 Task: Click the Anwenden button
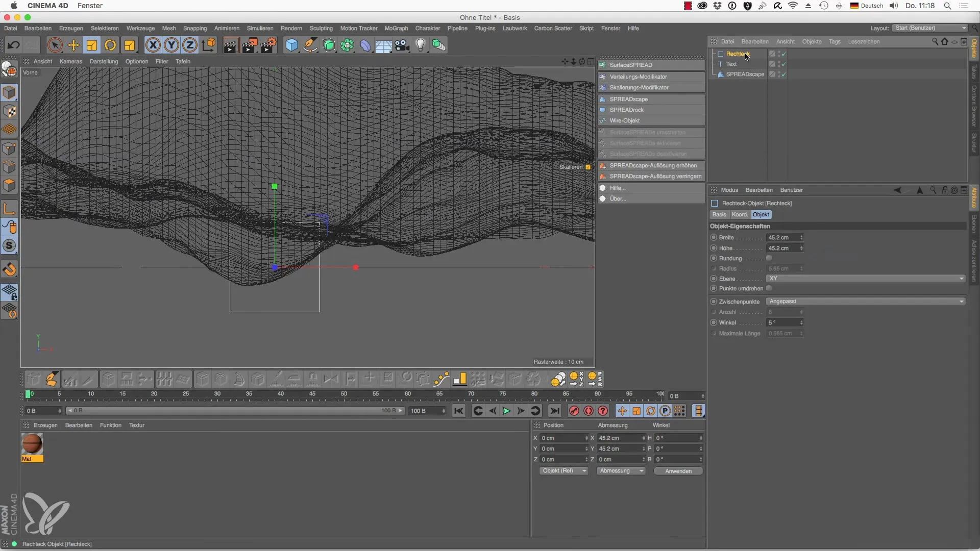[678, 471]
